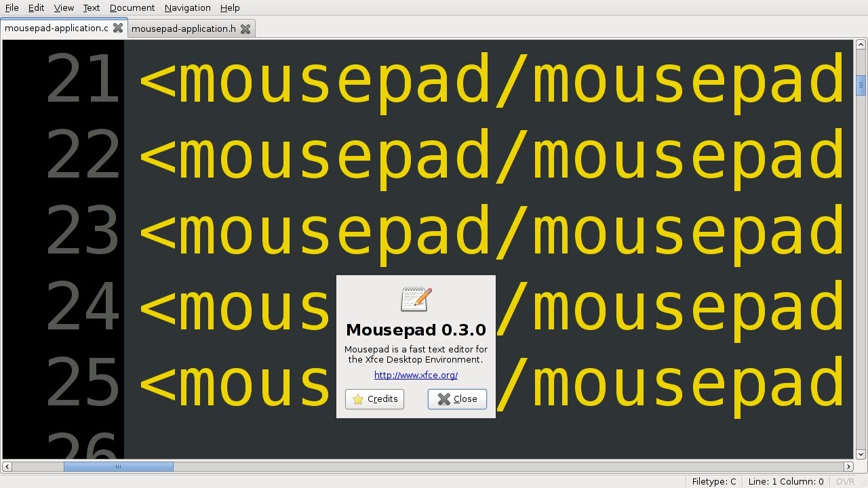Click the horizontal scrollbar thumb
868x488 pixels.
coord(119,466)
